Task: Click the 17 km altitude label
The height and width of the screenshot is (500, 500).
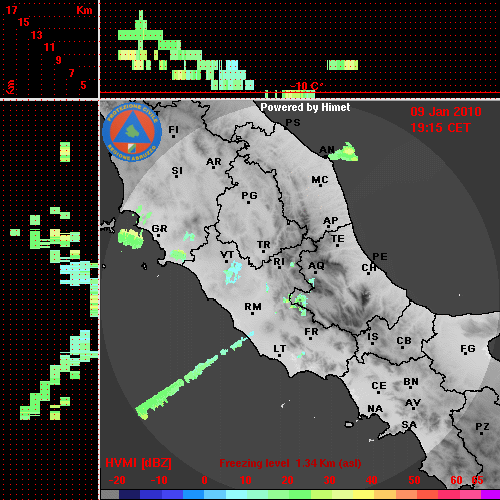Action: (12, 10)
